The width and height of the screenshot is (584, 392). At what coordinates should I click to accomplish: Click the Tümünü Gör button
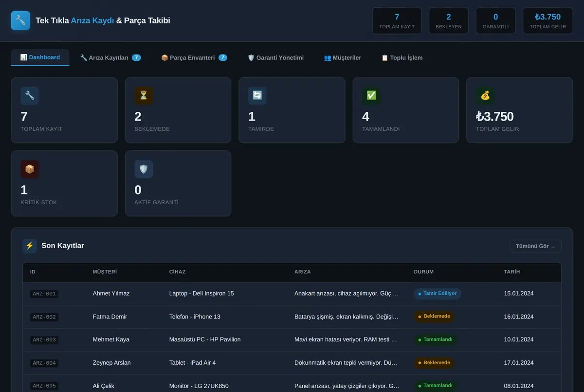click(x=535, y=246)
